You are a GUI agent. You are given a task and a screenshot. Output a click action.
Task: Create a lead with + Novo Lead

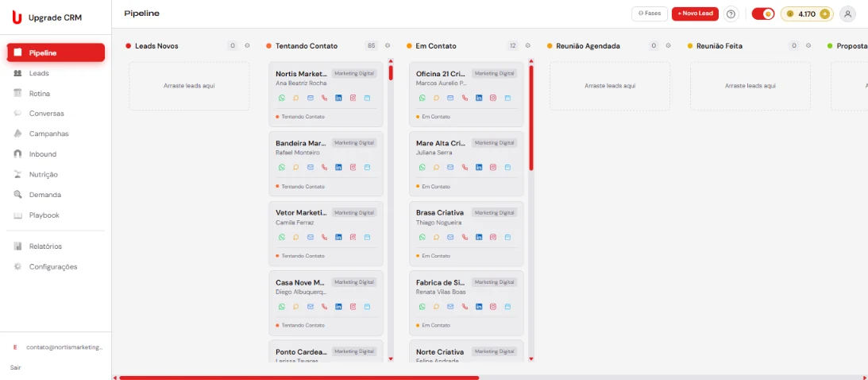point(696,14)
